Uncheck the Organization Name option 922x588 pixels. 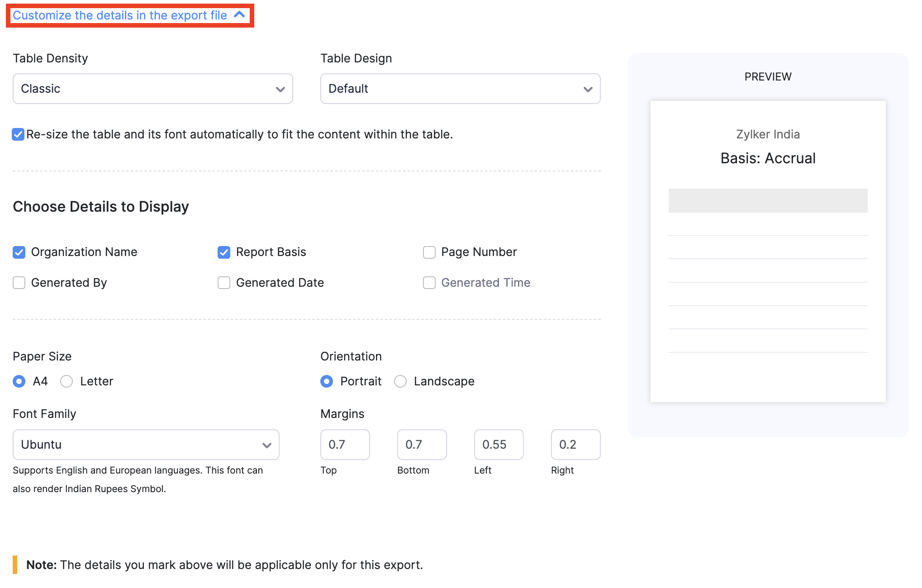click(19, 252)
